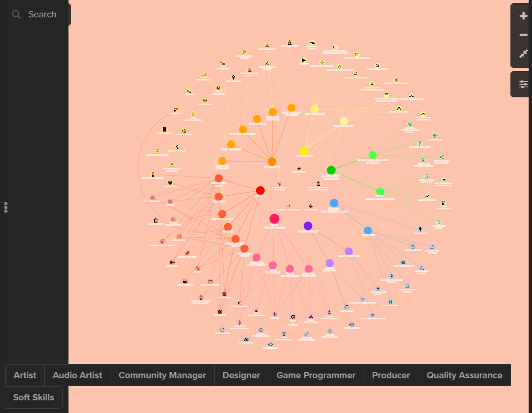
Task: Click the fit-map-to-screen icon
Action: 523,54
